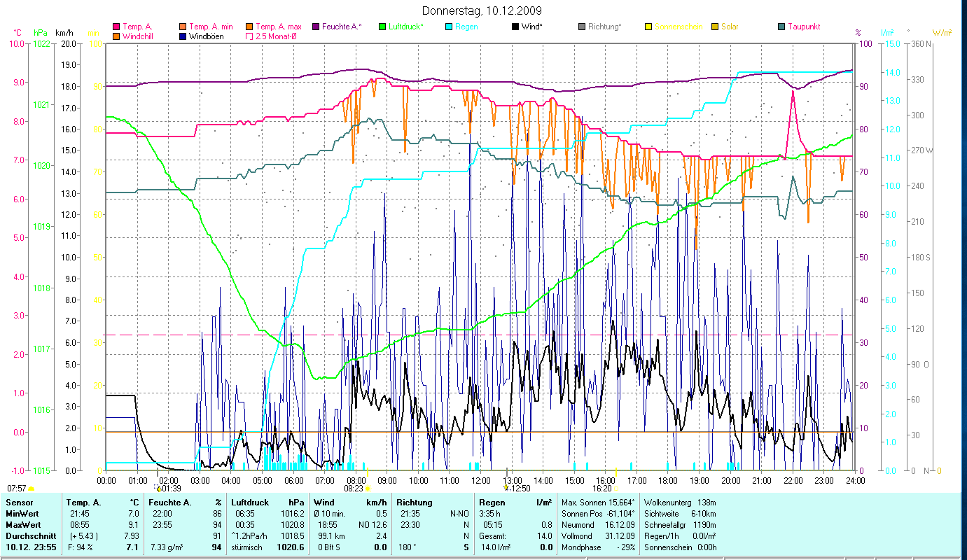Viewport: 967px width, 560px height.
Task: Click the pink Temp. A. legend swatch
Action: point(116,27)
